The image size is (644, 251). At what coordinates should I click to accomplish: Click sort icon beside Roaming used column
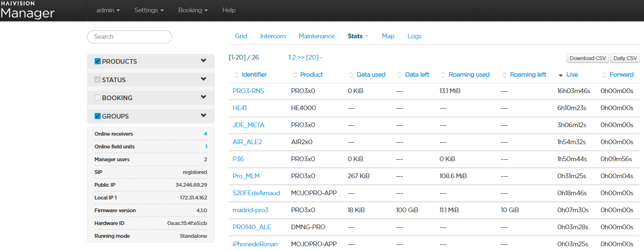(443, 75)
